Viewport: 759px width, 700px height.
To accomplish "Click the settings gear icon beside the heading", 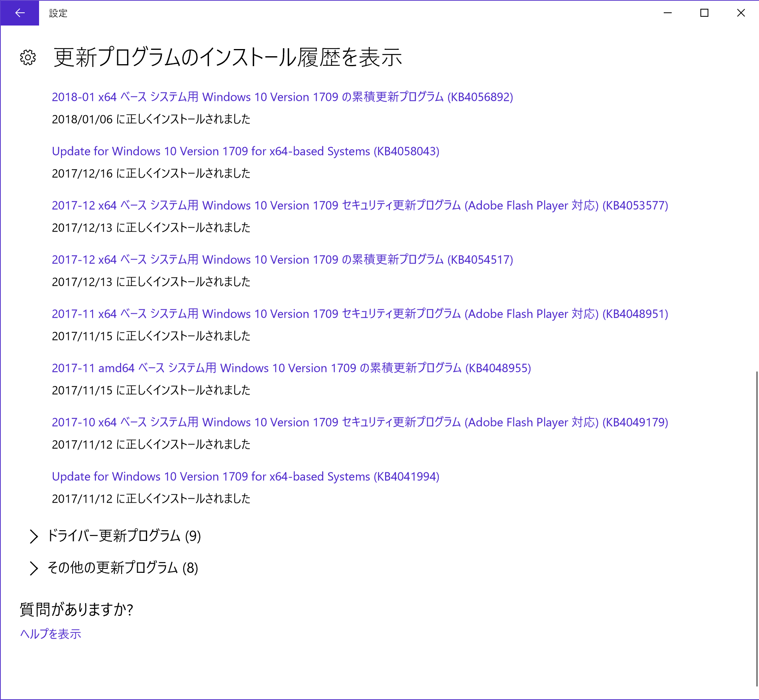I will (x=28, y=57).
